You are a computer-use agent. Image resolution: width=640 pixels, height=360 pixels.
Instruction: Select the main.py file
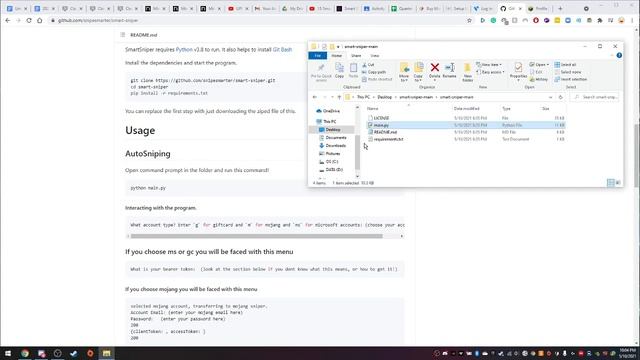(466, 125)
